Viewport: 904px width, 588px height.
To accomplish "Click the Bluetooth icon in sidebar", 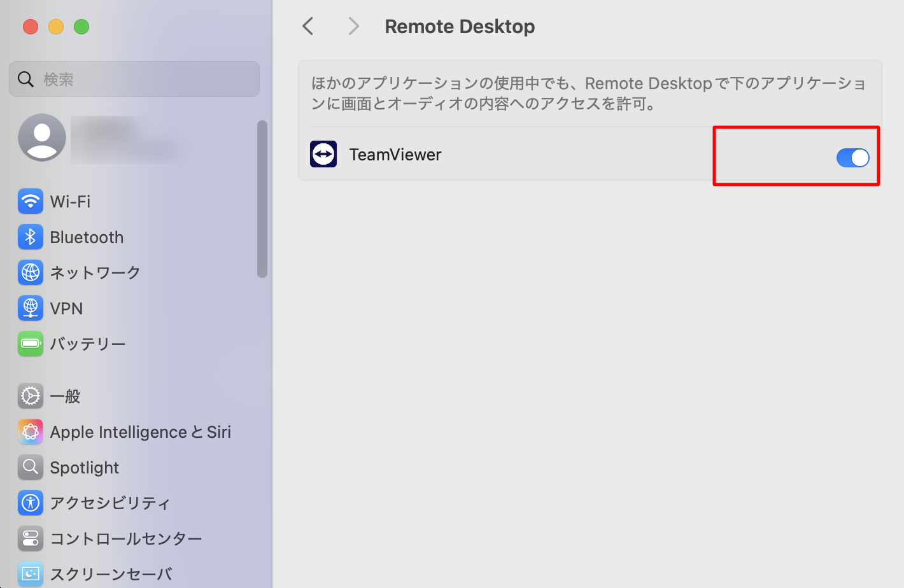I will coord(31,237).
